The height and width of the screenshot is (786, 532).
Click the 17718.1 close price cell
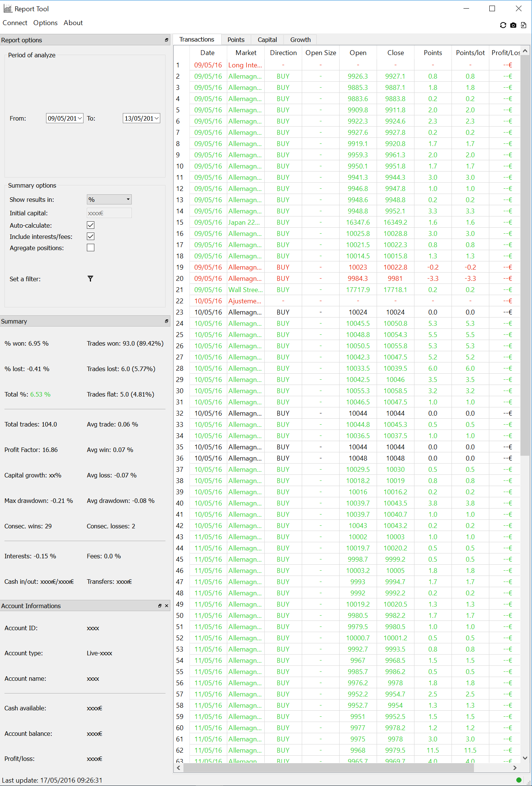[395, 290]
